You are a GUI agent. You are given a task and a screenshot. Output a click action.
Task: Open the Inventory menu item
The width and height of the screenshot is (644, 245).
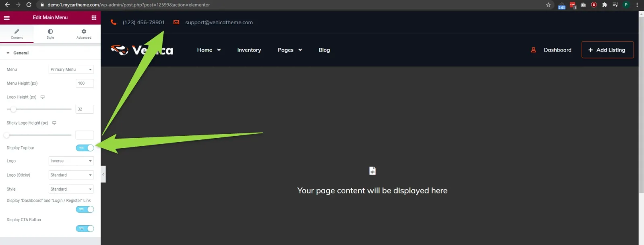click(x=249, y=50)
